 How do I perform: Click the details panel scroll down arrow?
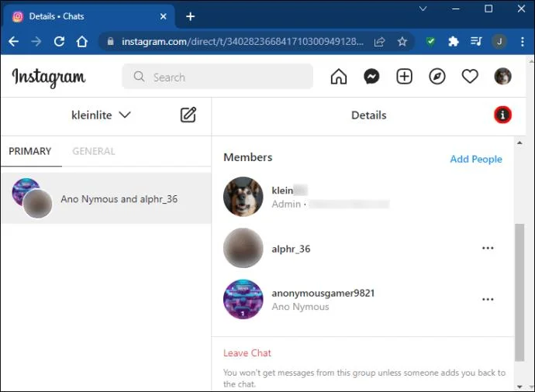tap(519, 387)
